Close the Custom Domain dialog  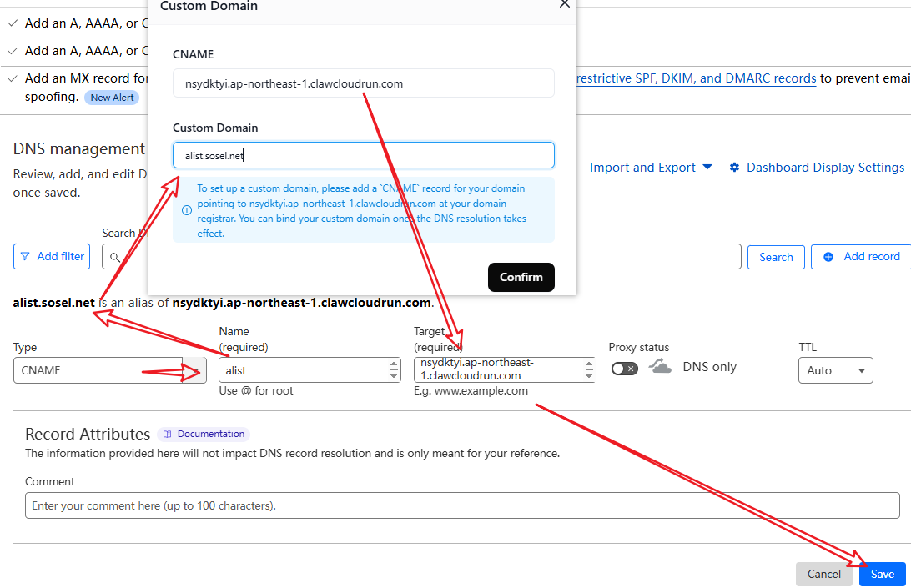point(564,4)
